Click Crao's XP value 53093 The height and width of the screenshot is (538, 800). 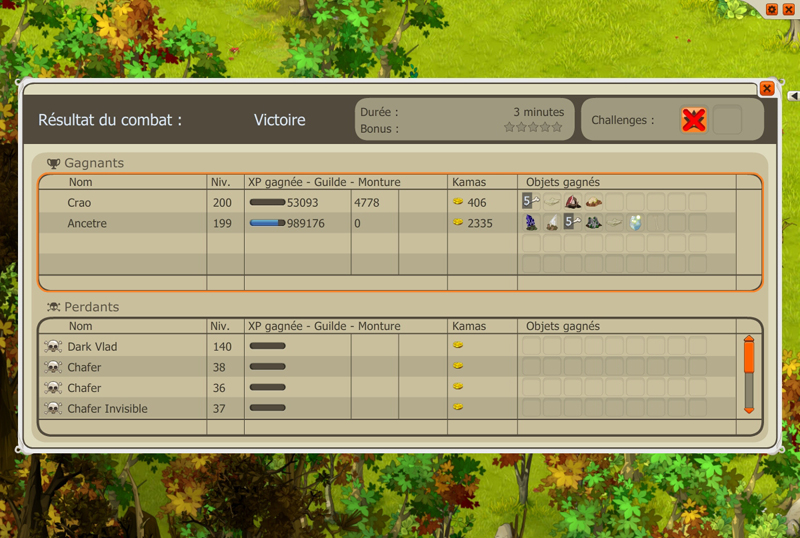303,203
